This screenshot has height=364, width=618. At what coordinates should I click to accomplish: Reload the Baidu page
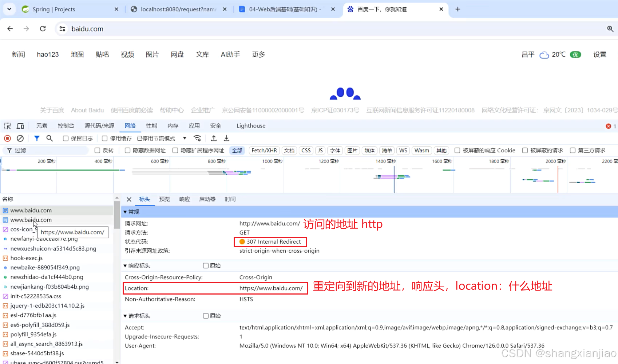[x=43, y=29]
